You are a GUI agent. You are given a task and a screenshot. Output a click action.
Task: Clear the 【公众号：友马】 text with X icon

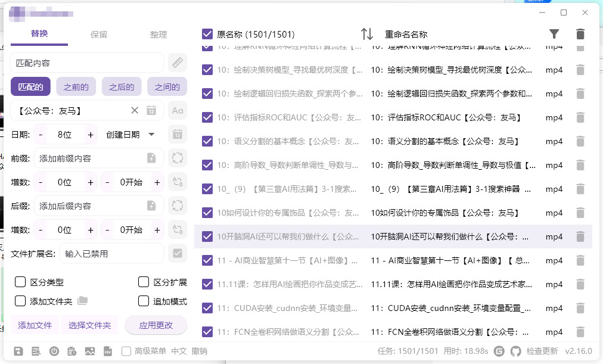pos(135,111)
